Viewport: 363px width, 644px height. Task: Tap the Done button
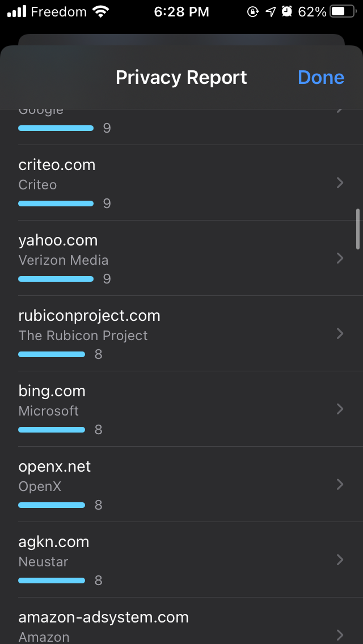(x=320, y=78)
